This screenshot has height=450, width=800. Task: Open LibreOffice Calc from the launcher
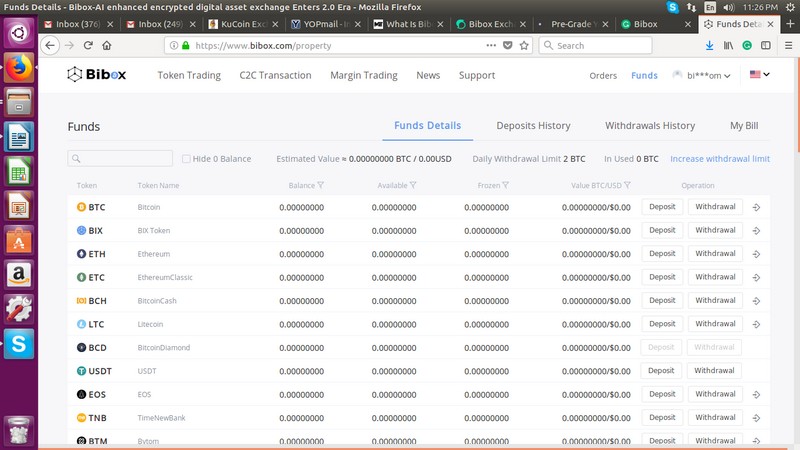click(19, 171)
